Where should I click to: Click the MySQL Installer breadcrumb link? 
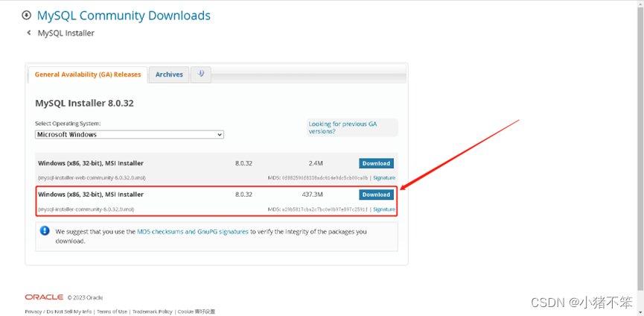tap(66, 33)
